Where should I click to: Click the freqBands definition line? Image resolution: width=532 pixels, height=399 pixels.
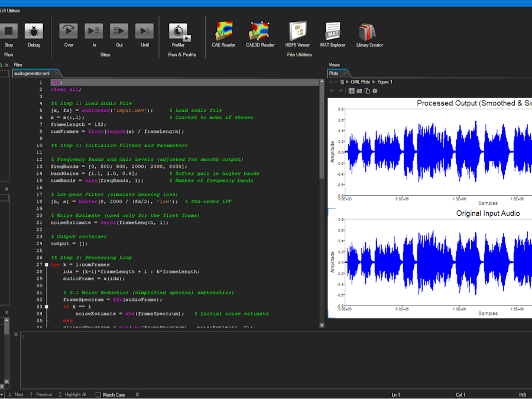(119, 167)
